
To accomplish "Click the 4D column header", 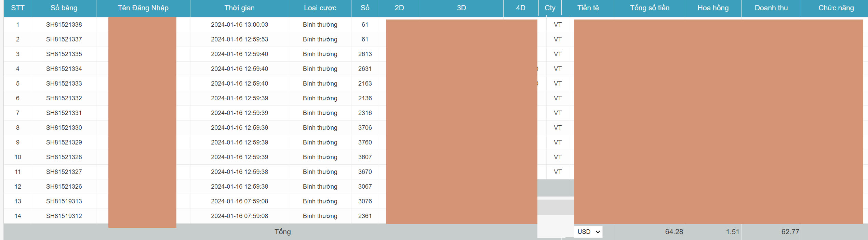I will pyautogui.click(x=520, y=8).
